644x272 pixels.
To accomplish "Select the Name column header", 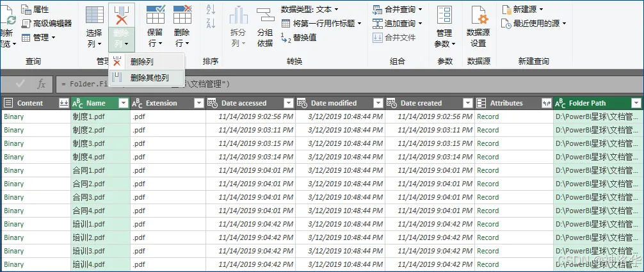I will (101, 103).
